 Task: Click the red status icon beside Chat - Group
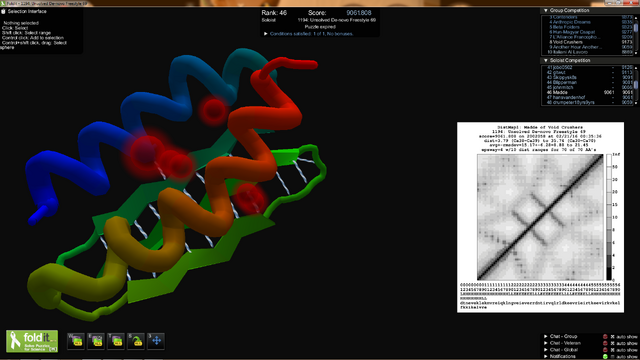pos(605,337)
